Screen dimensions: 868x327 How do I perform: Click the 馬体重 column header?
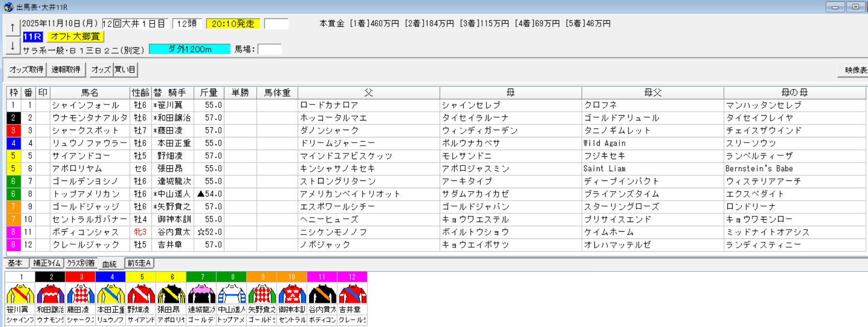point(277,93)
